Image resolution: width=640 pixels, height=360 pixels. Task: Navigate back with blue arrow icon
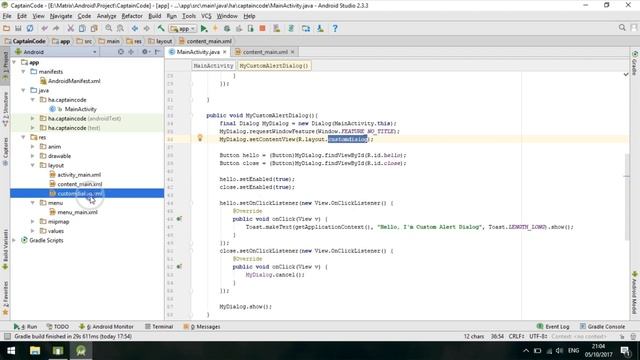[x=135, y=29]
